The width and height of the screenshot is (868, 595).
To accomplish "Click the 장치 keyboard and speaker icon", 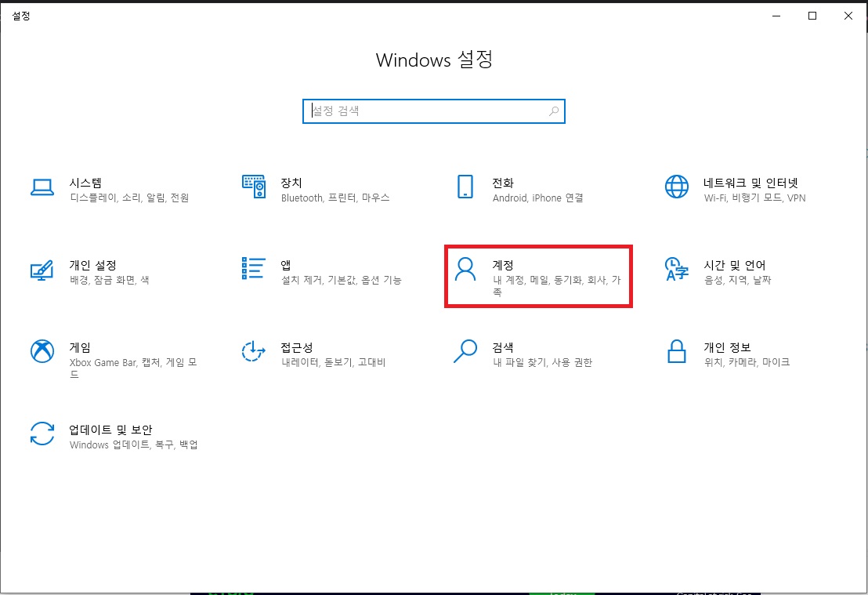I will [254, 187].
